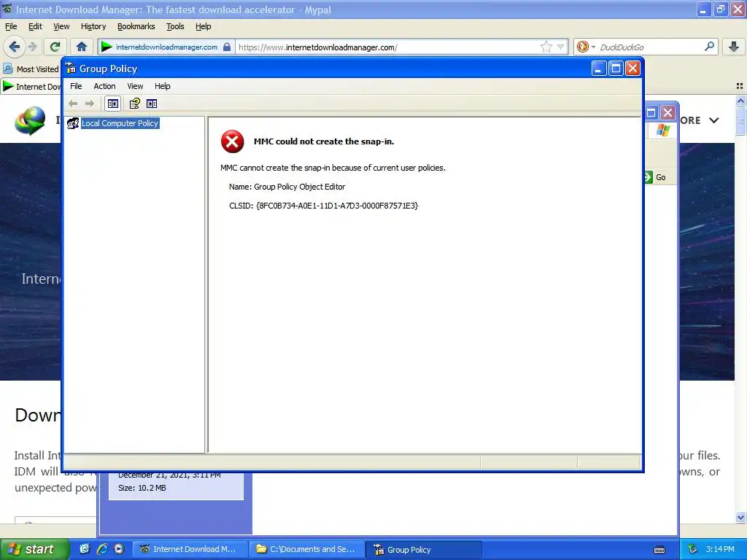Open Mypal browser File menu
Viewport: 747px width, 560px height.
point(11,27)
